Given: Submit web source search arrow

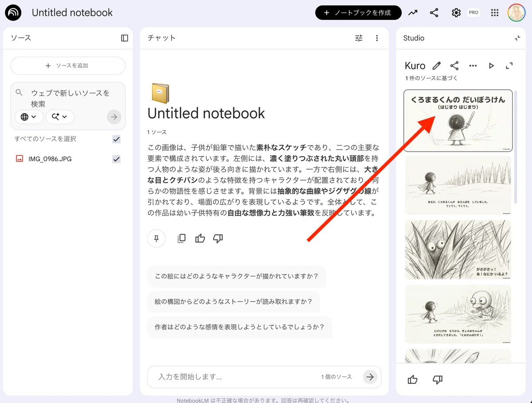Looking at the screenshot, I should [114, 117].
